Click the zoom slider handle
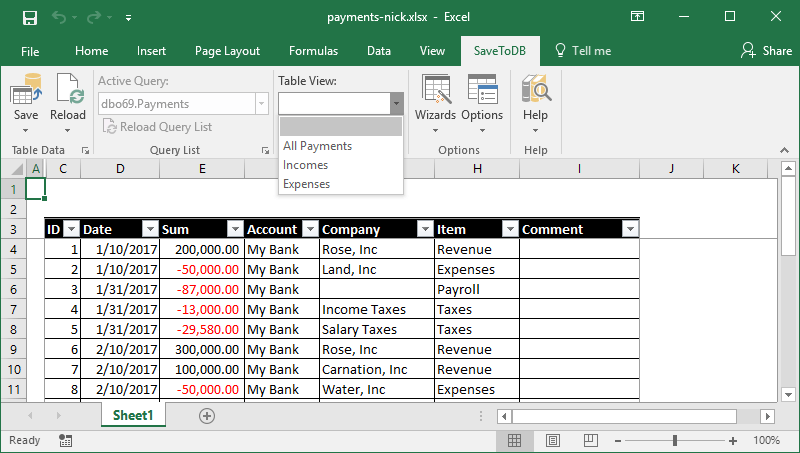 click(x=675, y=440)
